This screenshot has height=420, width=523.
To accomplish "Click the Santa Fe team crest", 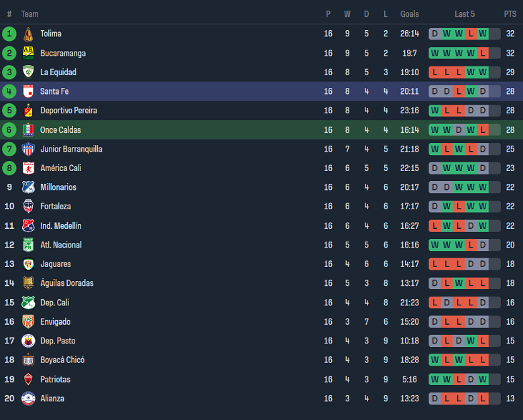I will click(x=28, y=91).
